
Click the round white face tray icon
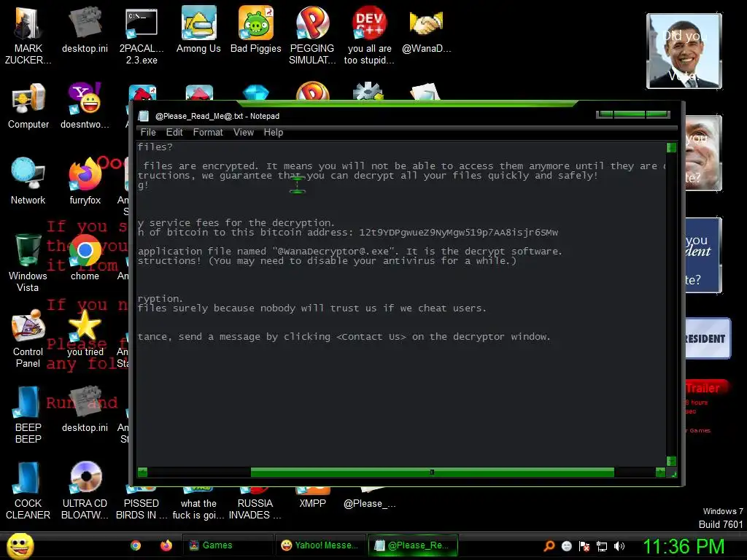566,546
